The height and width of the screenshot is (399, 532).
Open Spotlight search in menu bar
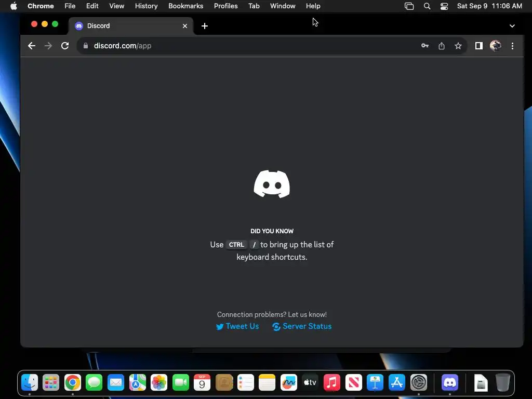pos(427,6)
